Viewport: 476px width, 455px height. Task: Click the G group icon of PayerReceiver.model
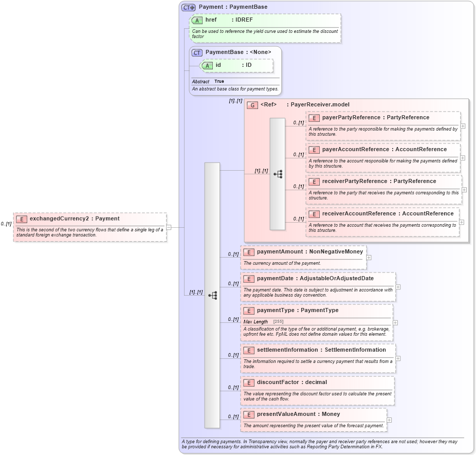tap(252, 105)
